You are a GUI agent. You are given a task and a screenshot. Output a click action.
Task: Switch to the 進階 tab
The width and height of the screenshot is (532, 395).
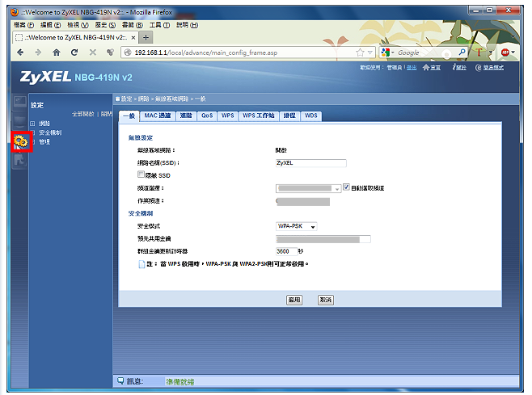point(186,116)
